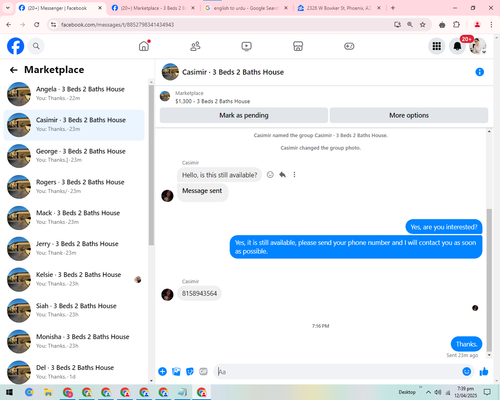This screenshot has width=500, height=400.
Task: Click Casimir's avatar beside the phone number
Action: [167, 295]
